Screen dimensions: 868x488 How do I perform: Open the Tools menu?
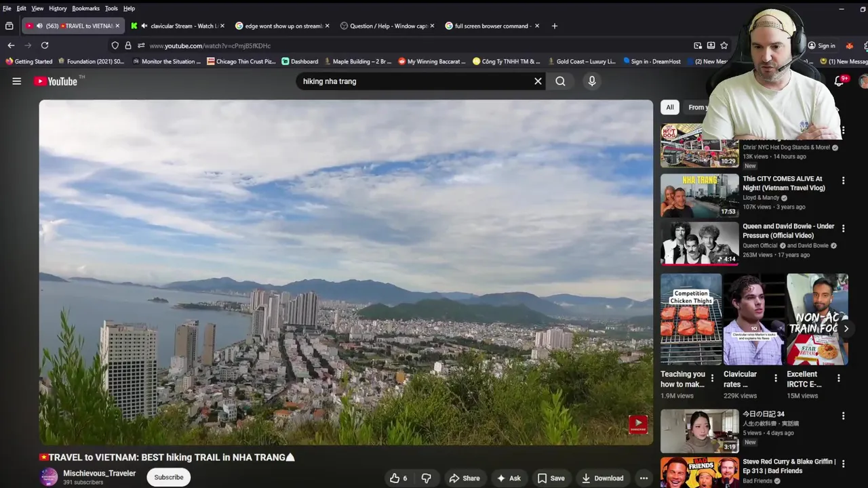[x=111, y=8]
